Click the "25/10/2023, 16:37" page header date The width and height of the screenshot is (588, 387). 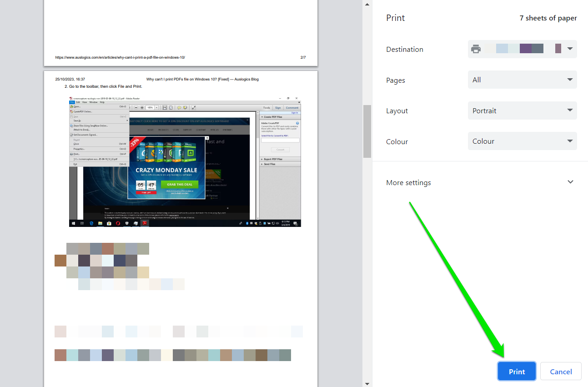coord(70,79)
